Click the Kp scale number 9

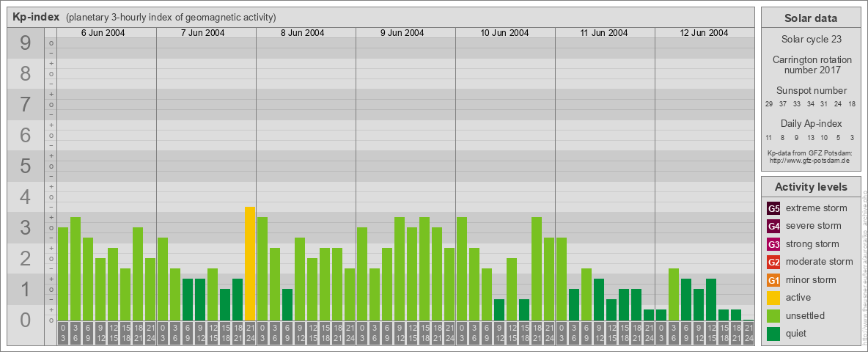(x=26, y=43)
